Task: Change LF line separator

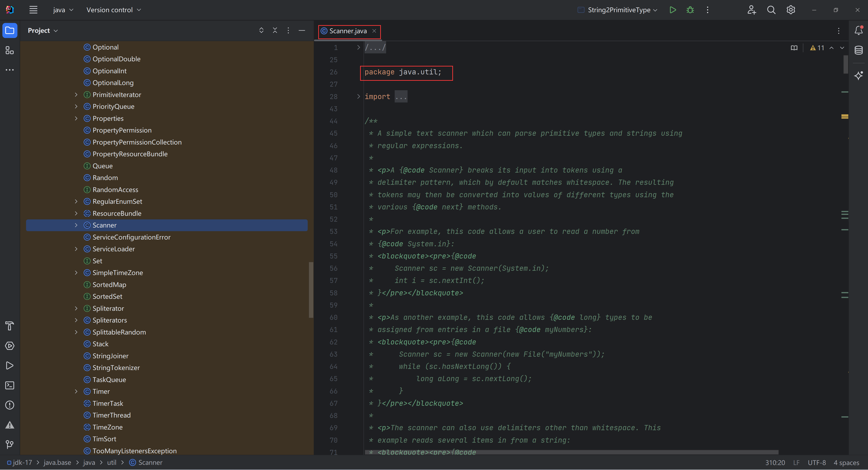Action: 796,463
